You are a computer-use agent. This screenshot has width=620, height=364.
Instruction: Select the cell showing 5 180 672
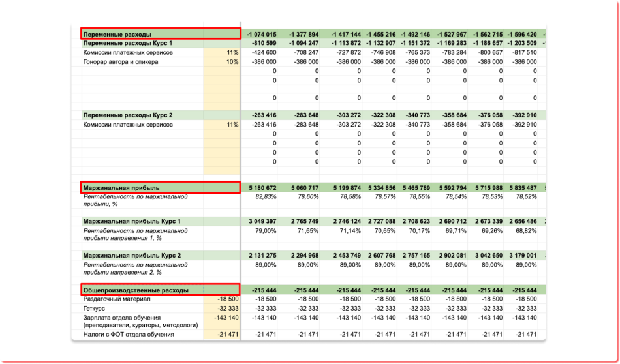(262, 188)
